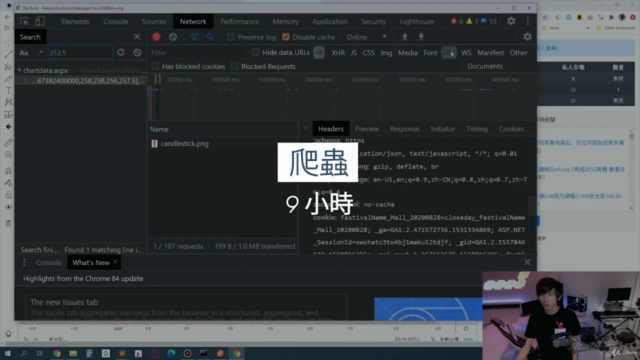The image size is (640, 360).
Task: Open the Online throttling dropdown
Action: click(366, 37)
